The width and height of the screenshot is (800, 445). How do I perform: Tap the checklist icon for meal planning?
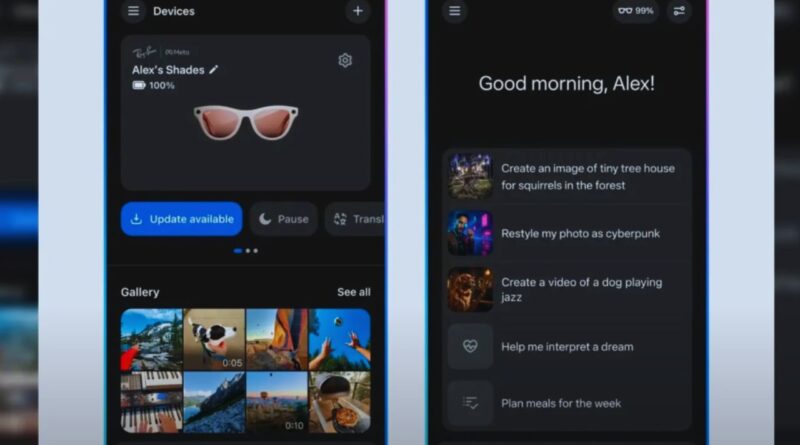pyautogui.click(x=470, y=403)
